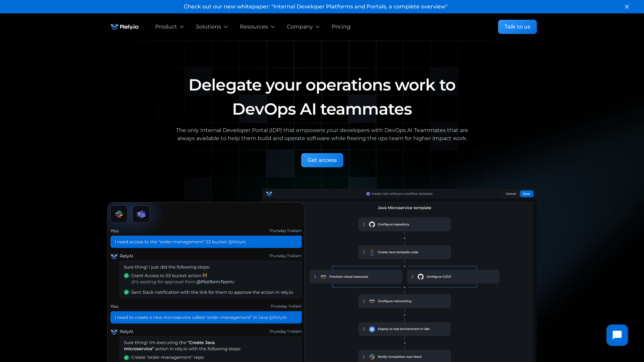Click the message about creating a Java microservice
Screen dimensions: 644x362
pos(206,317)
